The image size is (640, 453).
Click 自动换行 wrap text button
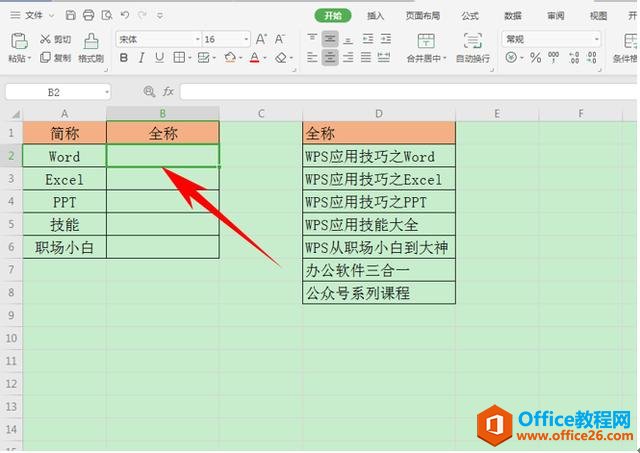tap(473, 48)
